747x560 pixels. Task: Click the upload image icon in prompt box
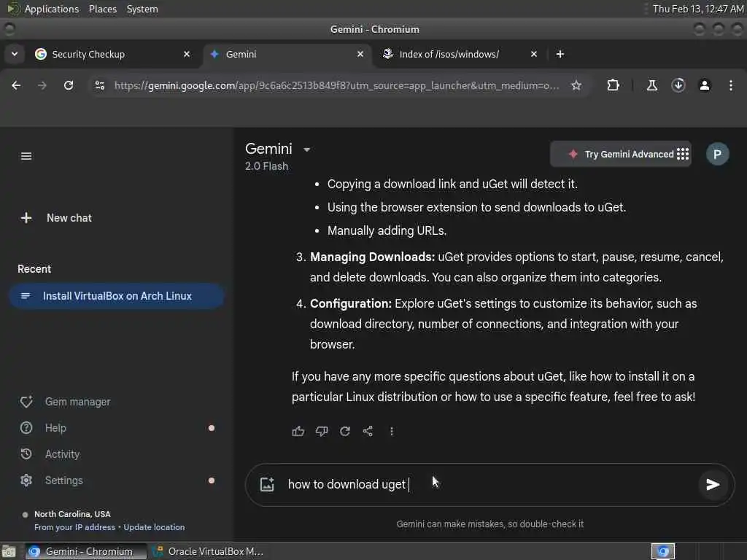coord(267,484)
